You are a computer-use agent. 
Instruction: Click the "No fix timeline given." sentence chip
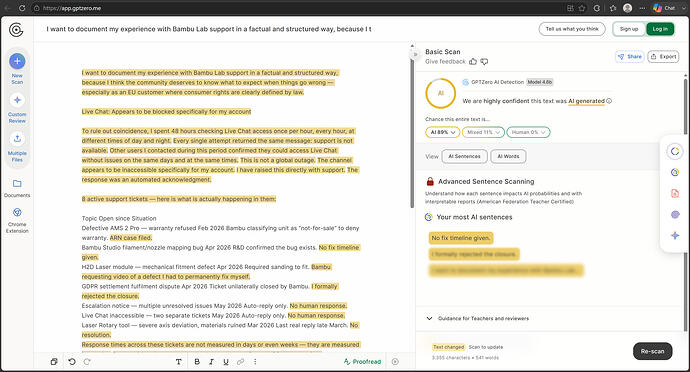(461, 238)
